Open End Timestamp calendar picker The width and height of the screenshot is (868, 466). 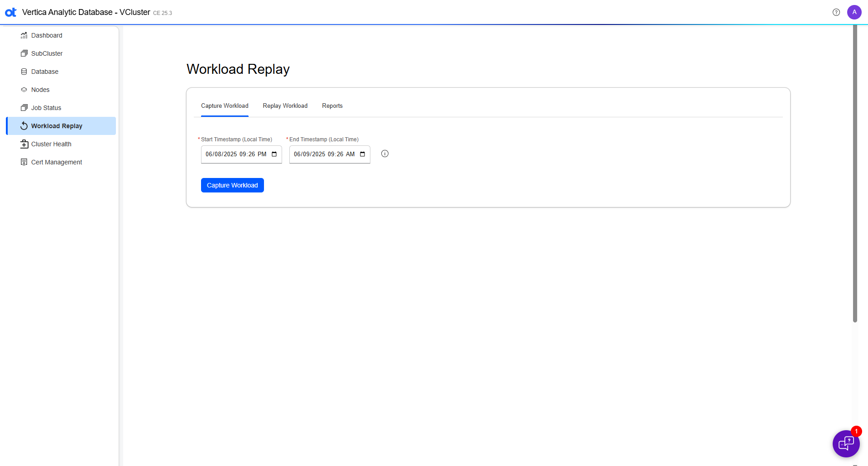[362, 154]
